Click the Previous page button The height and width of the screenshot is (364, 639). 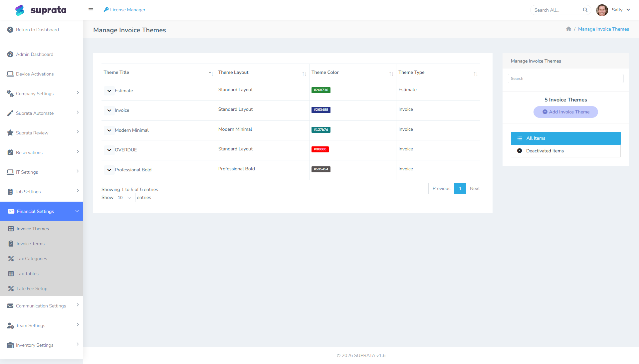tap(441, 188)
